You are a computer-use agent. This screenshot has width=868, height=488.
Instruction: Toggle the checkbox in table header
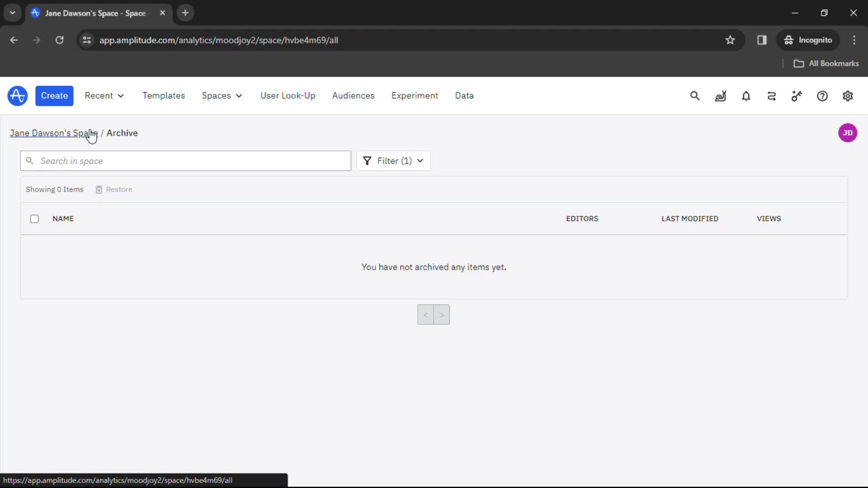(34, 219)
